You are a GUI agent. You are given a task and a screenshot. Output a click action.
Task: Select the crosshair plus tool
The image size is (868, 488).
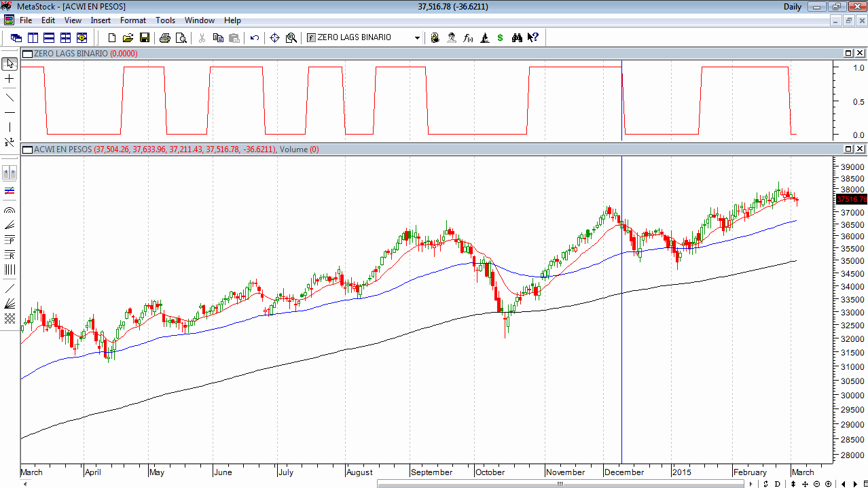(10, 79)
